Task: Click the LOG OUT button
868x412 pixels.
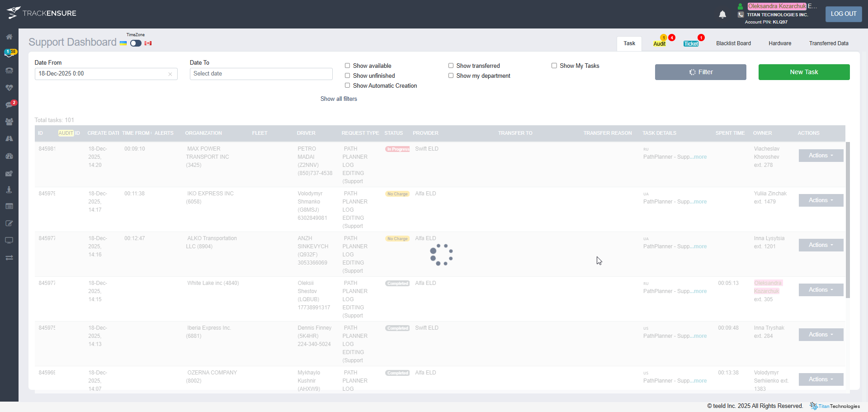Action: click(x=844, y=14)
